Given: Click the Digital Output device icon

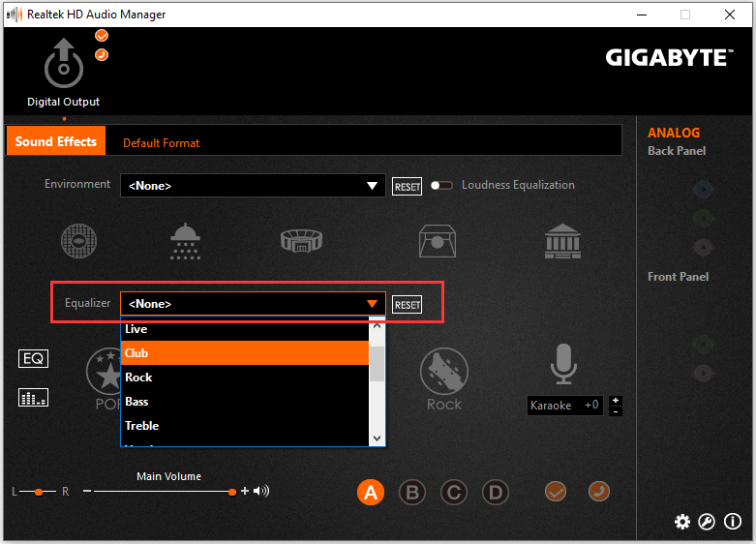Looking at the screenshot, I should coord(64,65).
